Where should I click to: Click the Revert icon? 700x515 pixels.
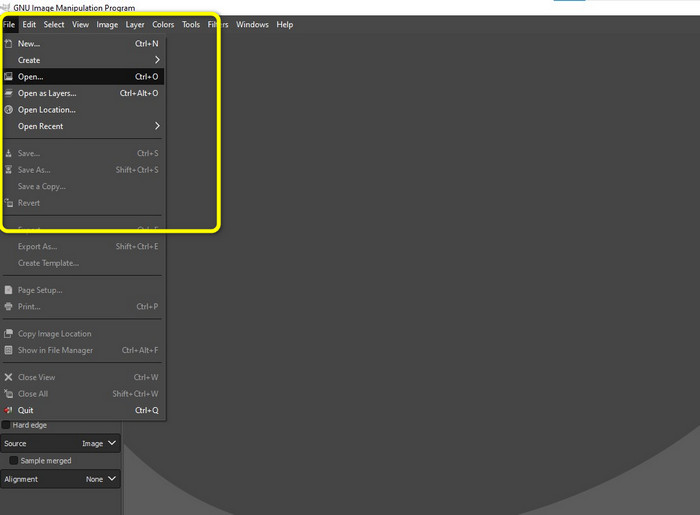click(8, 203)
